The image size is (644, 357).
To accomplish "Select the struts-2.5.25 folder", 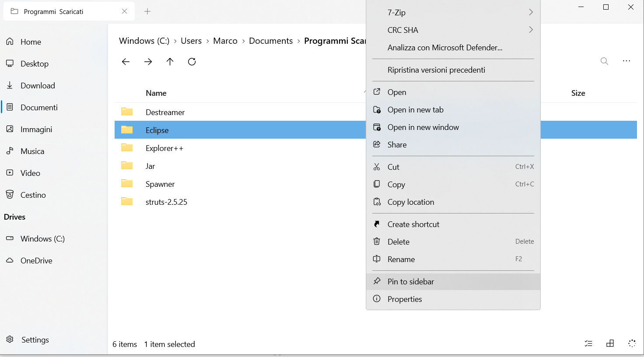I will point(167,202).
